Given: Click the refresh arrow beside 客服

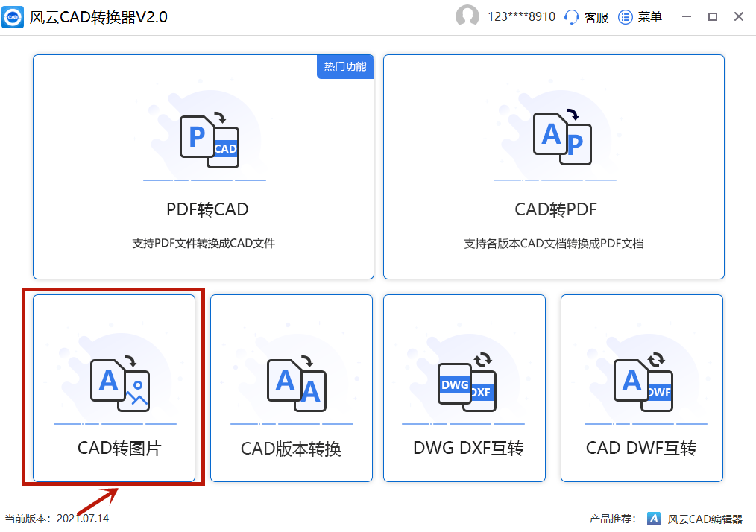Looking at the screenshot, I should coord(571,16).
